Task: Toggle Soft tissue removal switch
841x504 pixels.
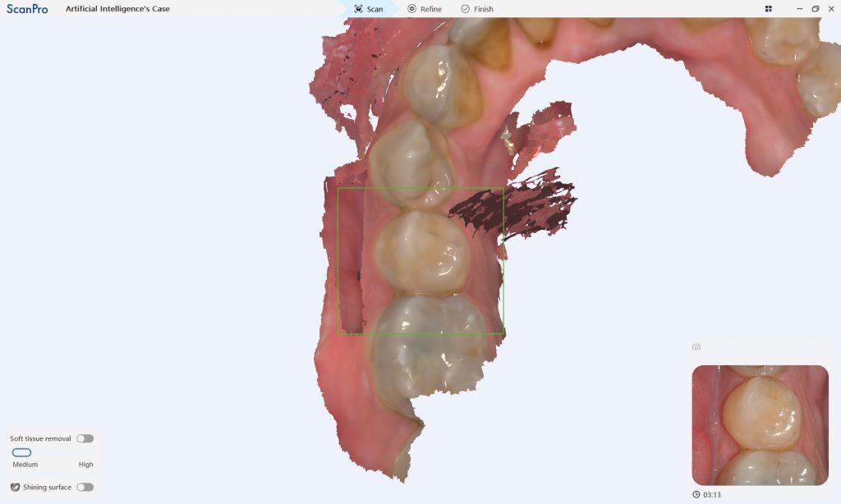Action: point(85,438)
